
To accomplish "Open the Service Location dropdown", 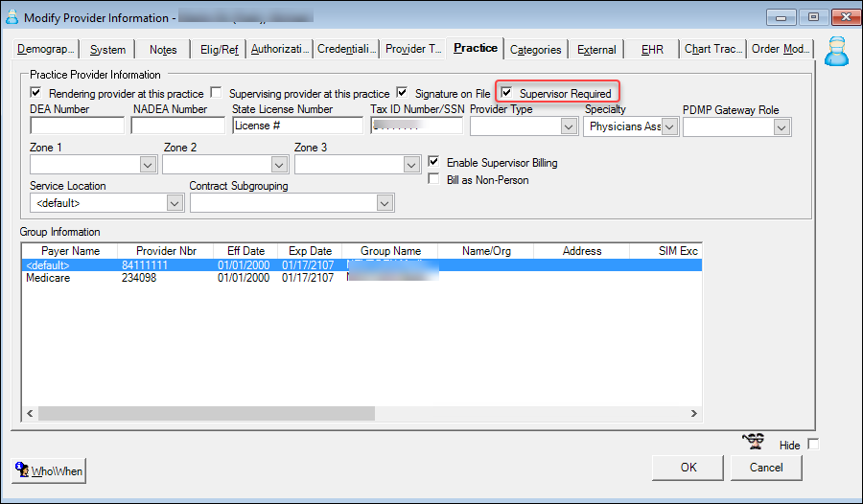I will 175,203.
